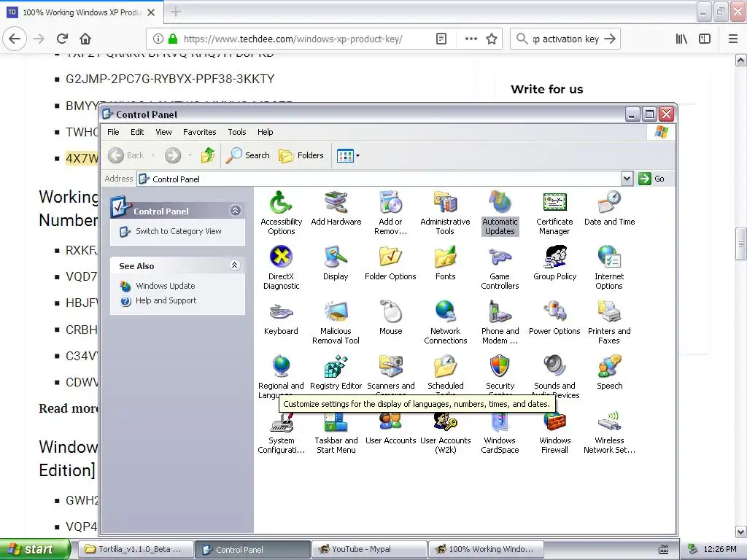The height and width of the screenshot is (560, 747).
Task: Open the Edit menu
Action: coord(137,132)
